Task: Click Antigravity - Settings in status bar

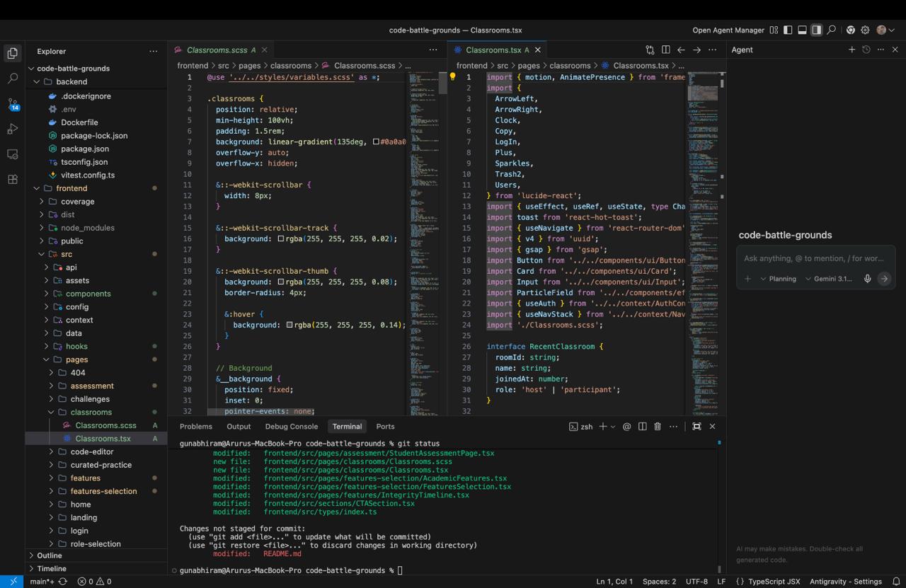Action: [x=846, y=582]
